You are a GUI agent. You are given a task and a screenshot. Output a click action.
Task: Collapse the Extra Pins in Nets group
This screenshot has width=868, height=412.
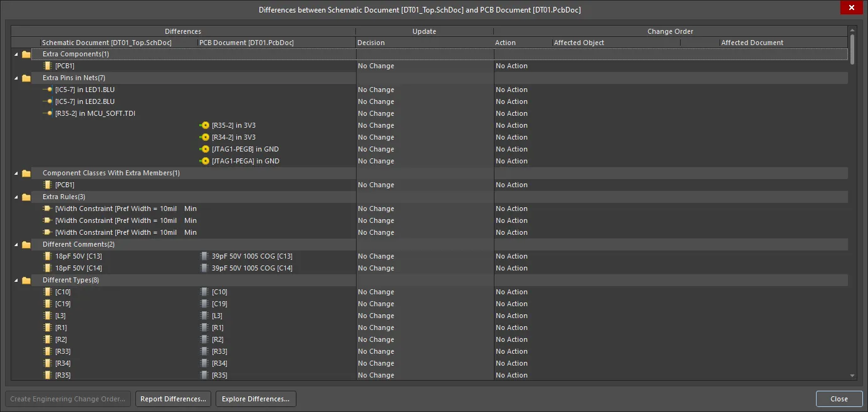click(x=16, y=78)
